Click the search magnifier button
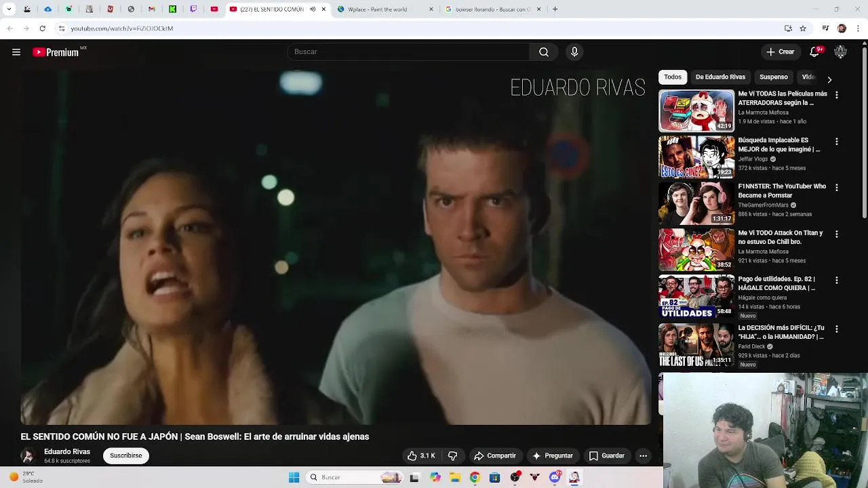The image size is (868, 488). [544, 52]
